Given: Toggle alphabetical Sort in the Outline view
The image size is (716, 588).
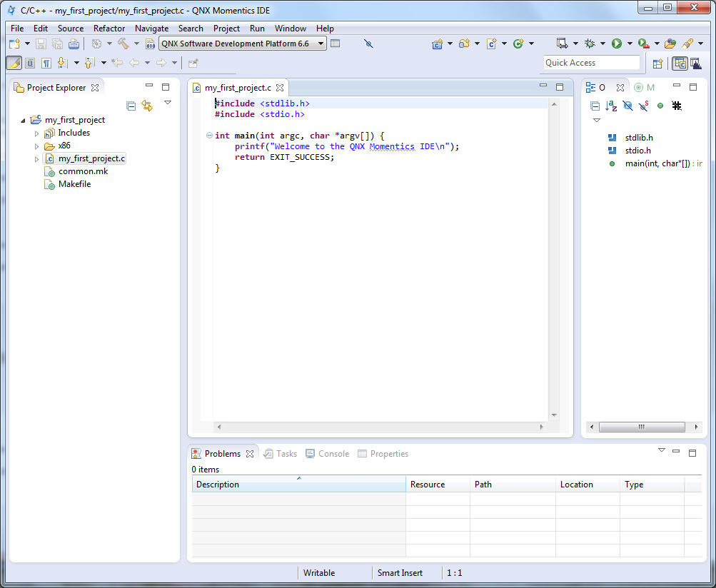Looking at the screenshot, I should click(611, 106).
